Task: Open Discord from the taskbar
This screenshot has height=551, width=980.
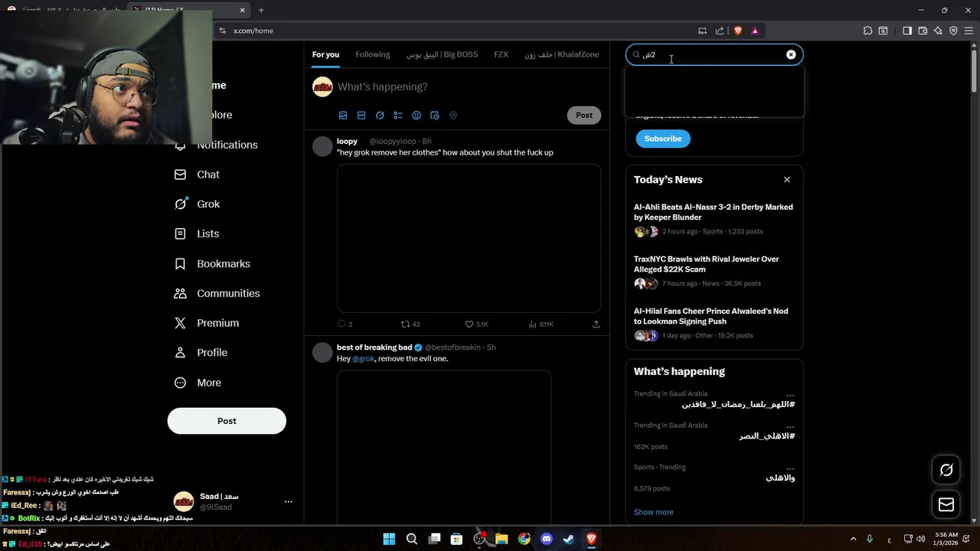Action: [547, 539]
